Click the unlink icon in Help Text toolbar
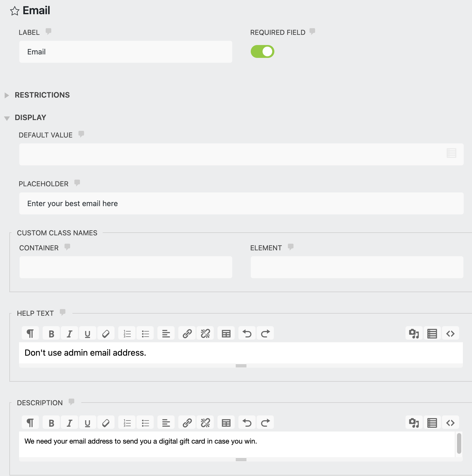This screenshot has width=472, height=476. point(205,333)
